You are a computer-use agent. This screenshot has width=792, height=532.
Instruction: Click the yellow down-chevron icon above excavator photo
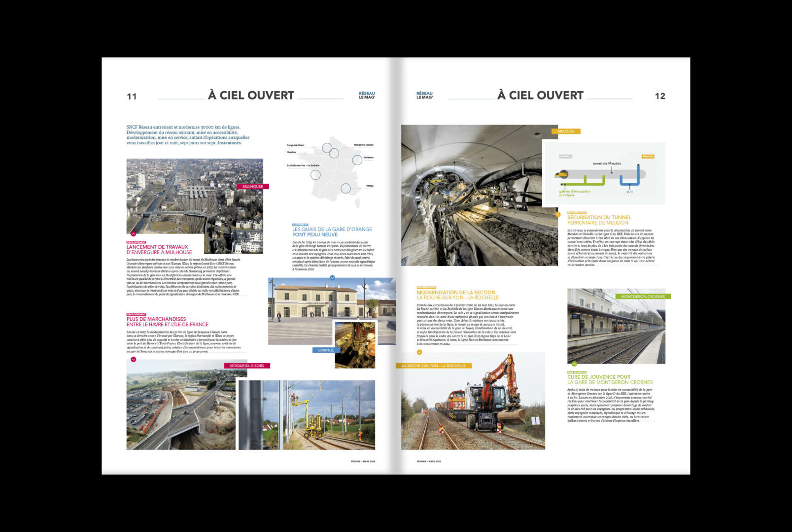coord(419,352)
